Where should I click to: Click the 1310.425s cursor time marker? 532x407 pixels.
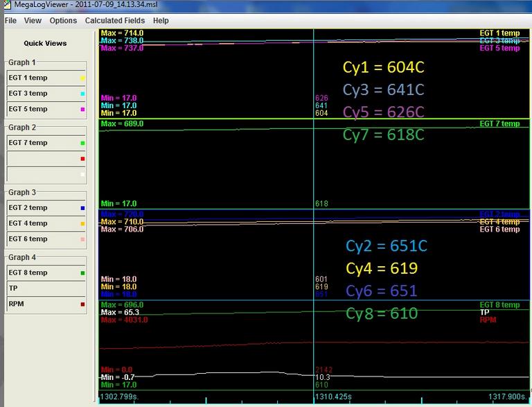pyautogui.click(x=333, y=397)
